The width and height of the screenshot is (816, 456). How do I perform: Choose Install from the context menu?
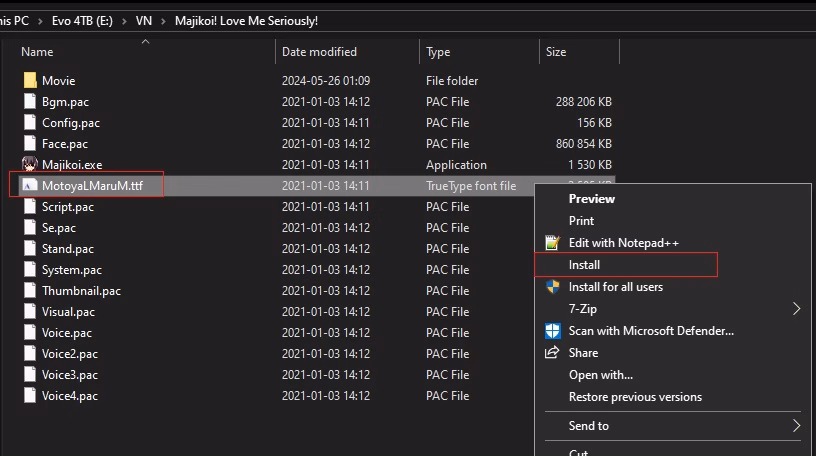pos(585,265)
